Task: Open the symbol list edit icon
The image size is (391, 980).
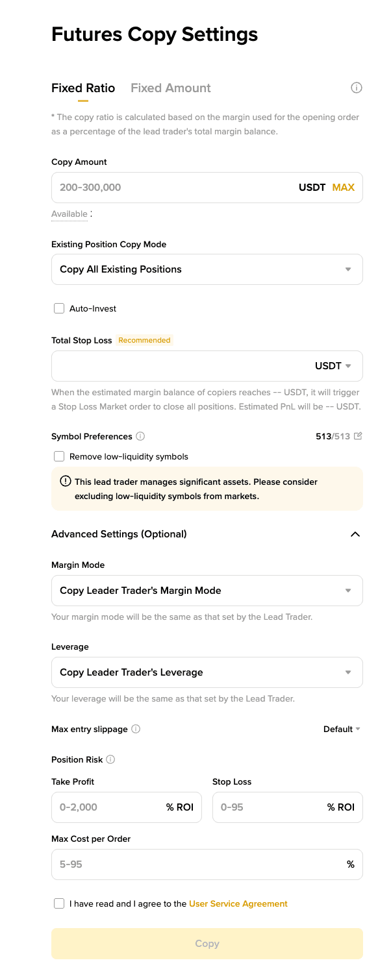Action: click(358, 436)
